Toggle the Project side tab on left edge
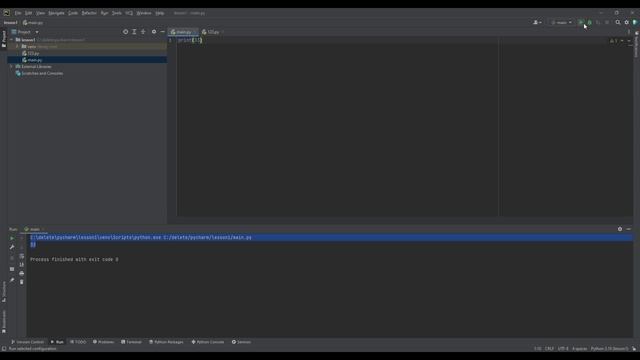The width and height of the screenshot is (640, 360). coord(4,39)
